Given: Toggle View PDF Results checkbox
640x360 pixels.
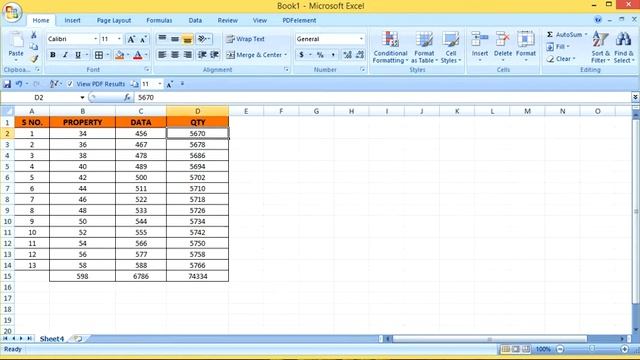Looking at the screenshot, I should pos(70,84).
